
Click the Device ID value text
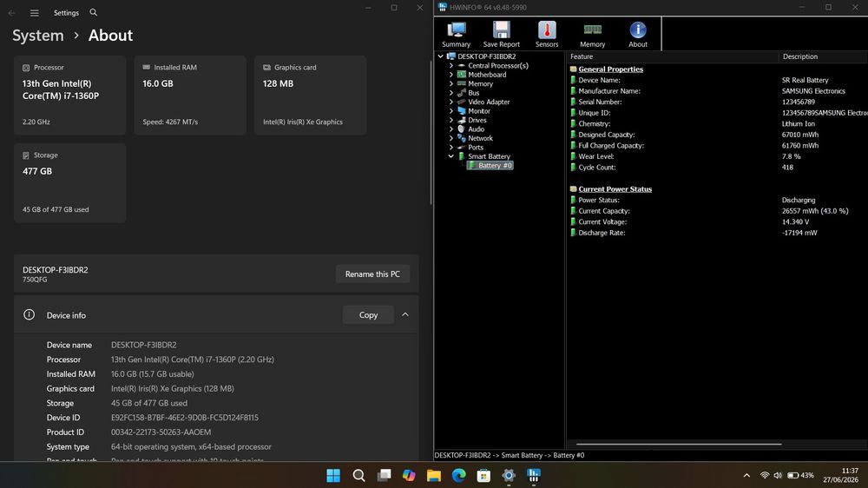[184, 418]
